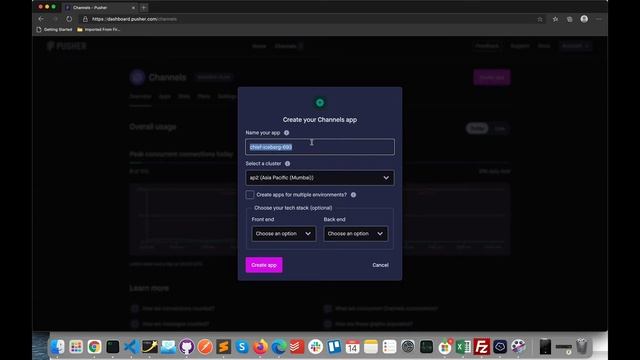Image resolution: width=640 pixels, height=360 pixels.
Task: Open the browser settings ellipsis menu
Action: click(x=599, y=19)
